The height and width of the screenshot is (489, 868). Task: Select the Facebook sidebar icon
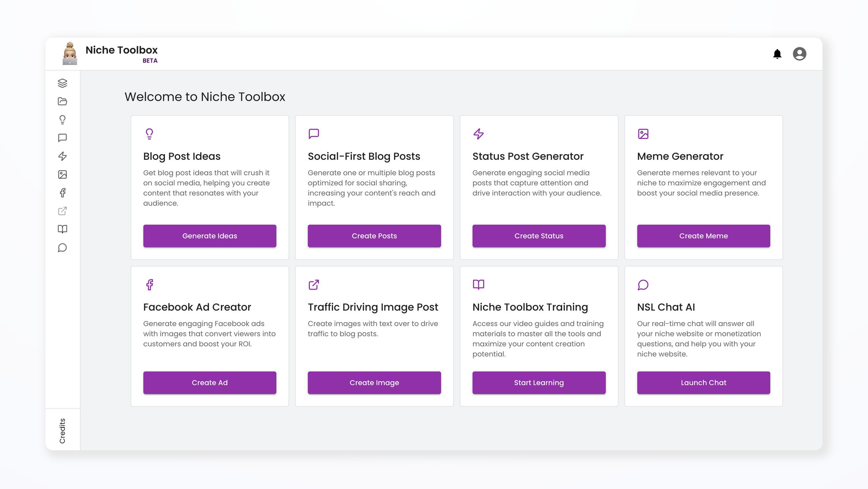[63, 192]
